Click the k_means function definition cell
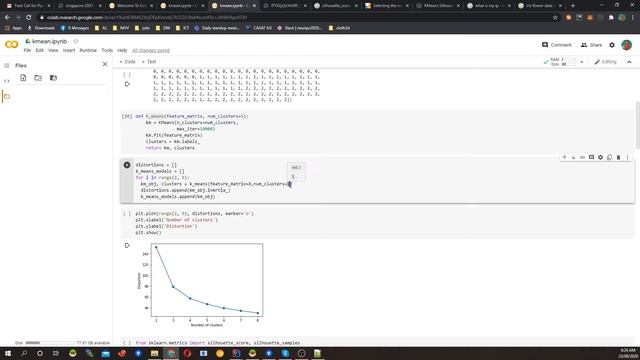Image resolution: width=640 pixels, height=360 pixels. [x=378, y=132]
